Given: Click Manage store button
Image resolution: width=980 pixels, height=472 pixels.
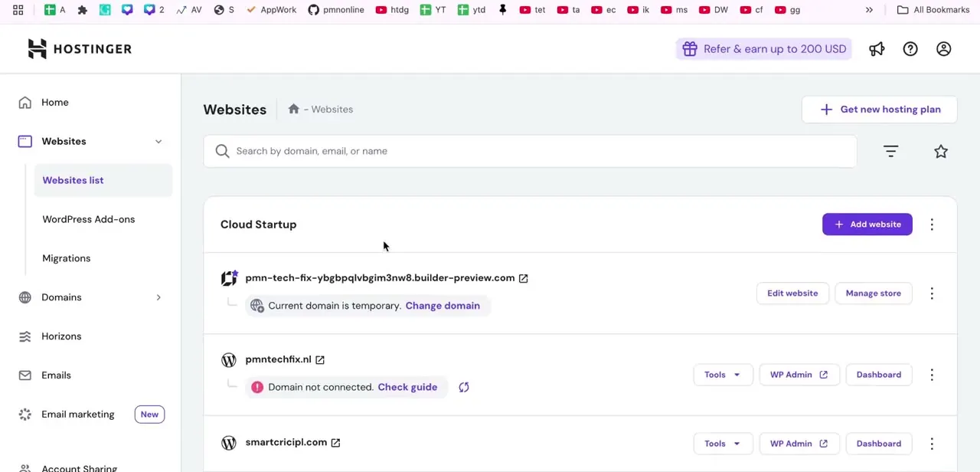Looking at the screenshot, I should pos(873,293).
